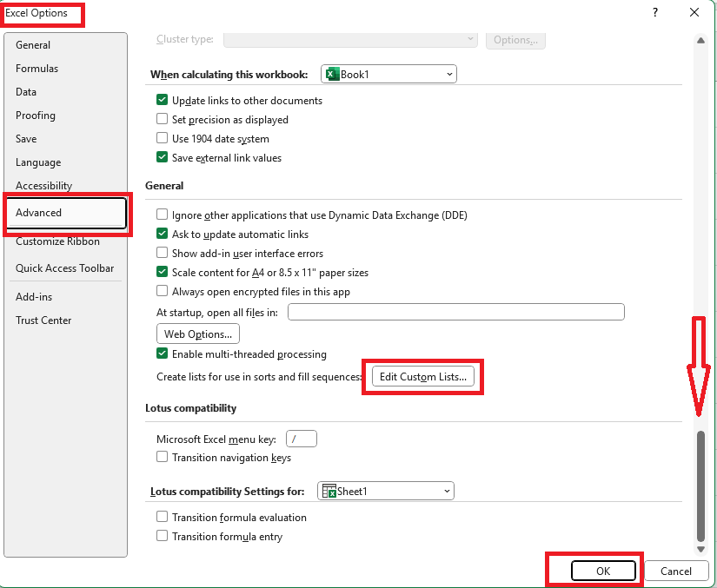Open the Book1 workbook dropdown
The height and width of the screenshot is (588, 717).
click(388, 75)
